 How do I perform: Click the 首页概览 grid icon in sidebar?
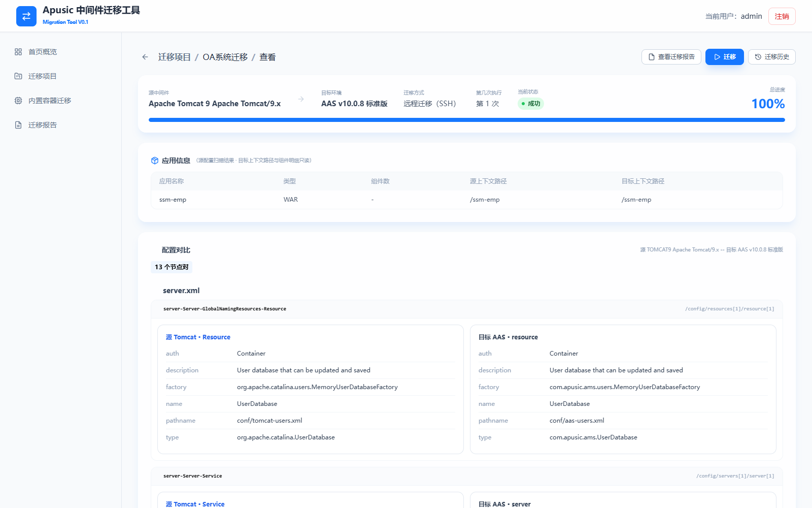pos(18,52)
